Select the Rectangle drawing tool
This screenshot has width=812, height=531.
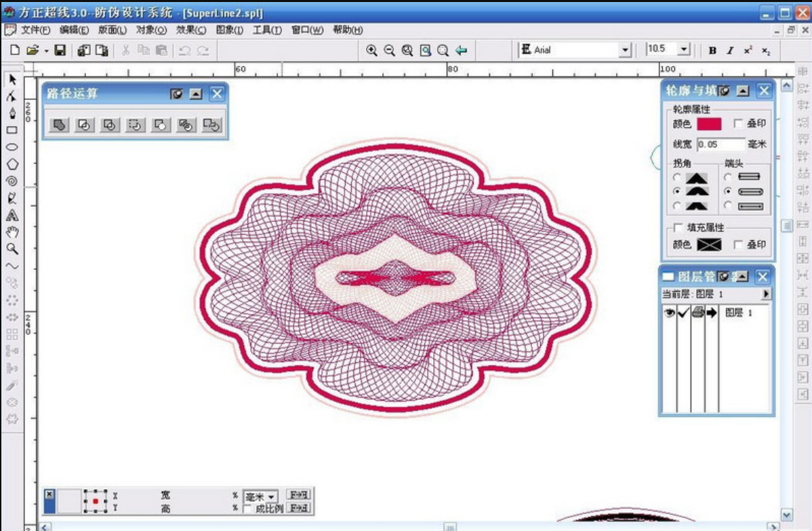(12, 130)
